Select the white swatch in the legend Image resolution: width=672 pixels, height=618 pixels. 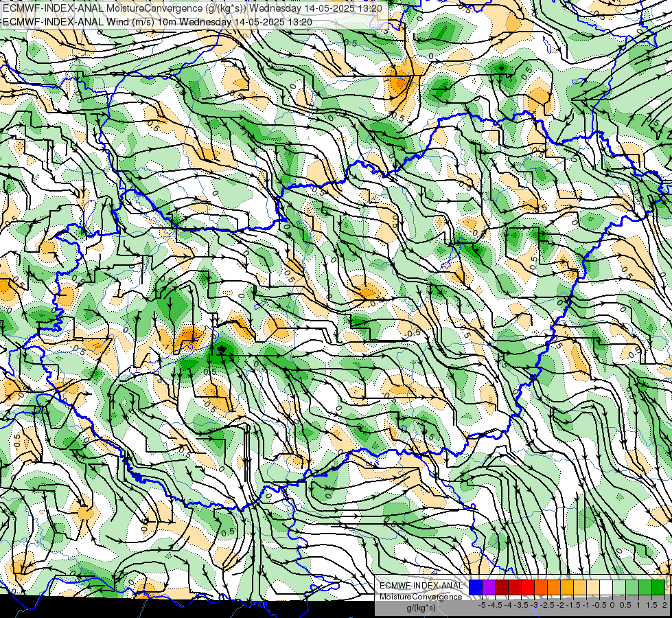(x=606, y=587)
